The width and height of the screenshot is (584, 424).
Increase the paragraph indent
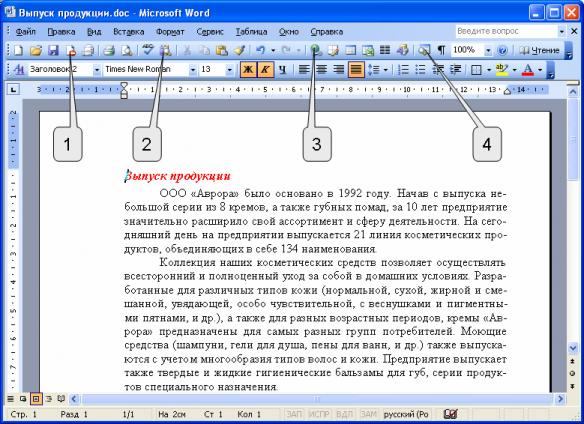click(455, 69)
